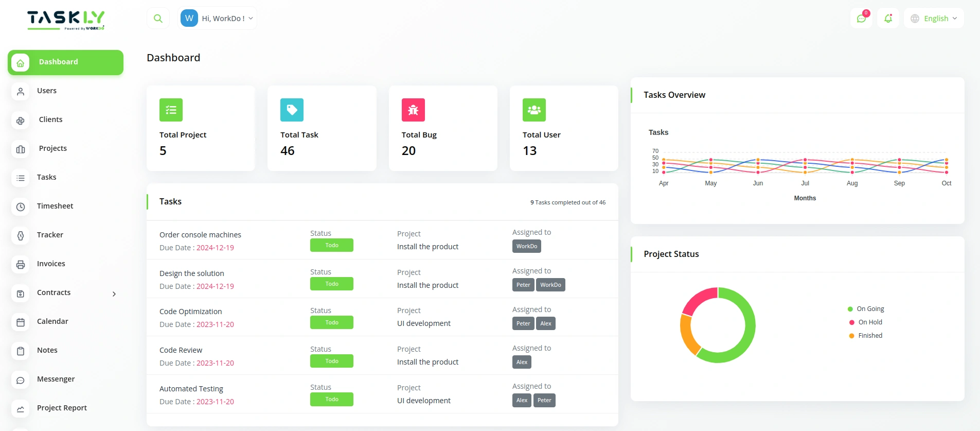Click the Total Task tag icon
The width and height of the screenshot is (980, 431).
(x=292, y=110)
